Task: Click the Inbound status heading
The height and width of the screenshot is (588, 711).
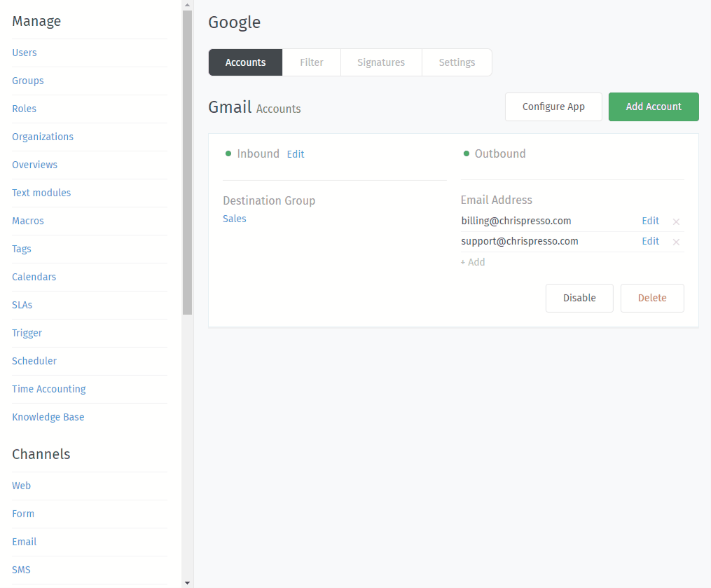Action: (258, 153)
